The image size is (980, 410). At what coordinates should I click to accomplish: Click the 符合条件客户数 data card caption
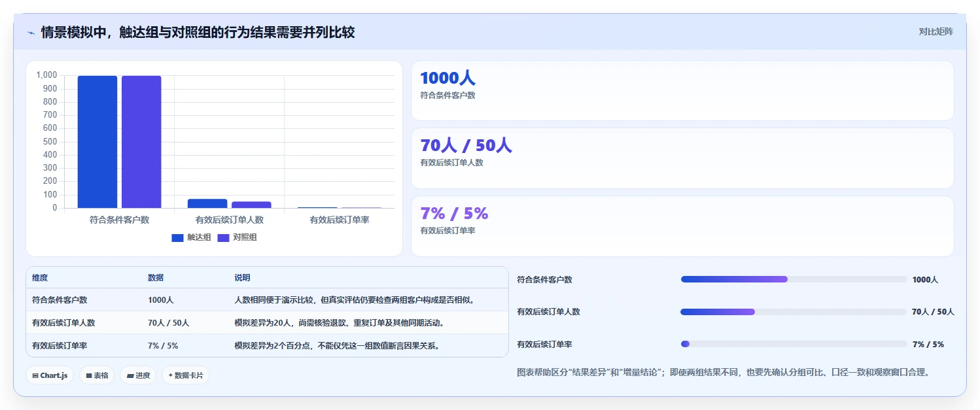[447, 95]
